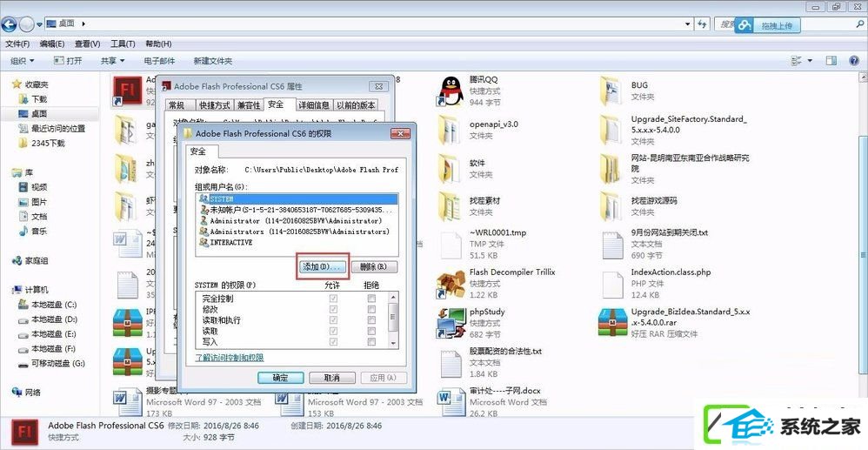Select the IndexAction.class.php file icon
The image size is (868, 450).
pos(613,283)
